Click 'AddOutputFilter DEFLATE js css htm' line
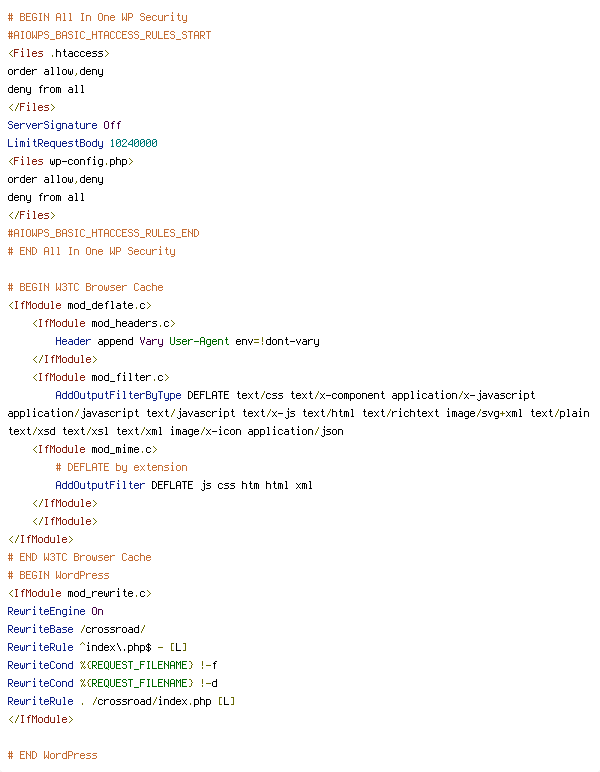The width and height of the screenshot is (600, 772). click(184, 485)
